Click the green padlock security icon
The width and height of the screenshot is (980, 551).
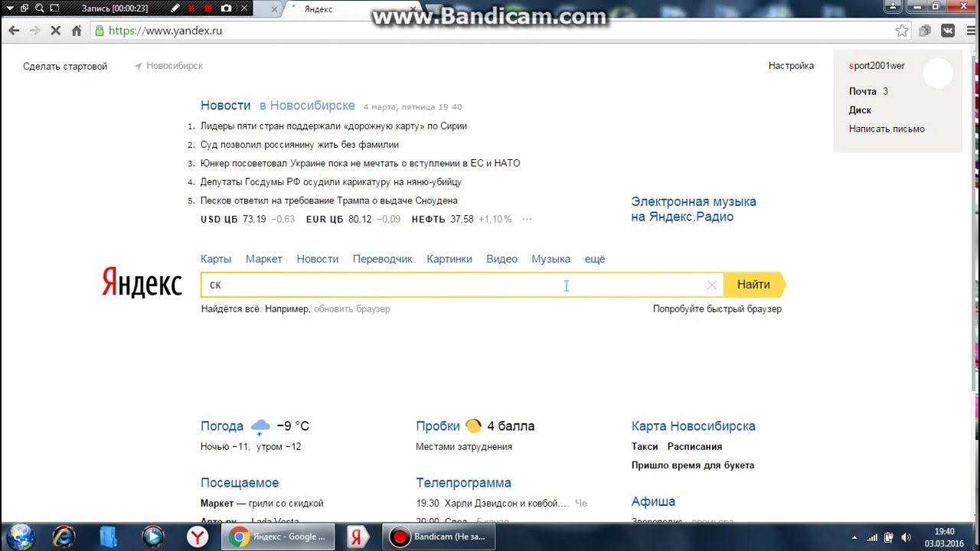point(99,31)
